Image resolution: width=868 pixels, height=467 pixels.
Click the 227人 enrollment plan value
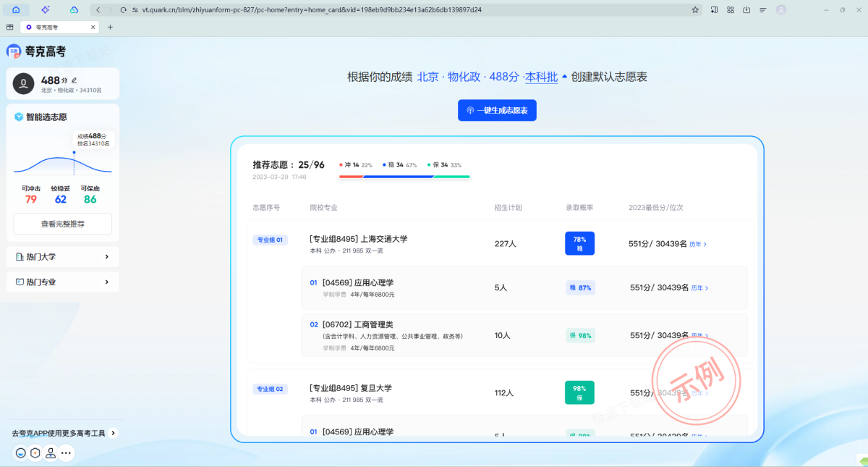[x=505, y=244]
